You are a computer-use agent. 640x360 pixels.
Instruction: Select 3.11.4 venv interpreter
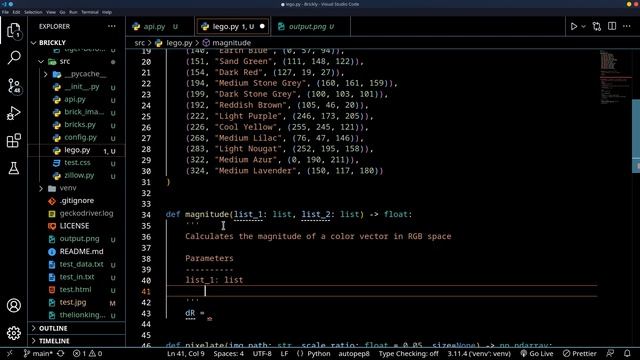tap(479, 354)
